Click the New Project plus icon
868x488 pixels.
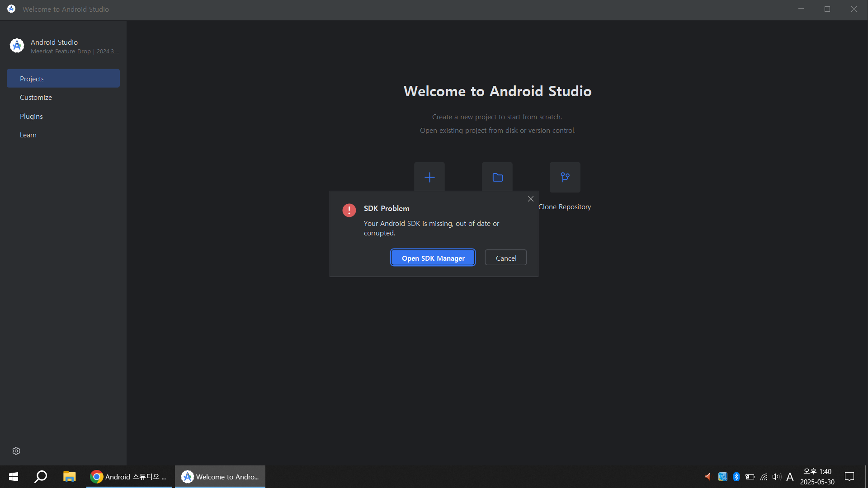429,177
